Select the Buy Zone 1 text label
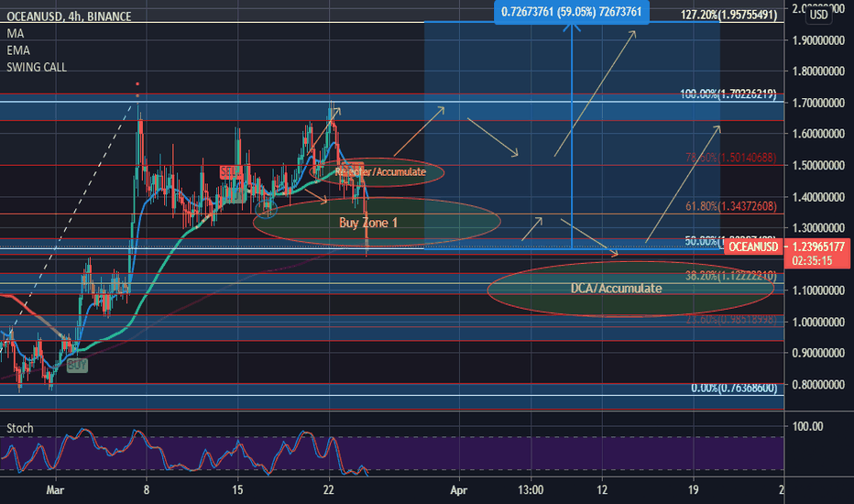854x504 pixels. coord(368,223)
